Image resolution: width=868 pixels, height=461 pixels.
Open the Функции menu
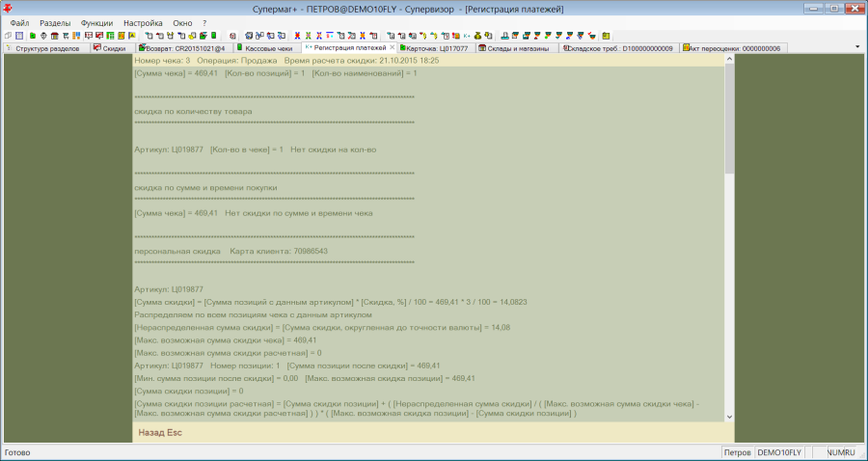(x=96, y=23)
